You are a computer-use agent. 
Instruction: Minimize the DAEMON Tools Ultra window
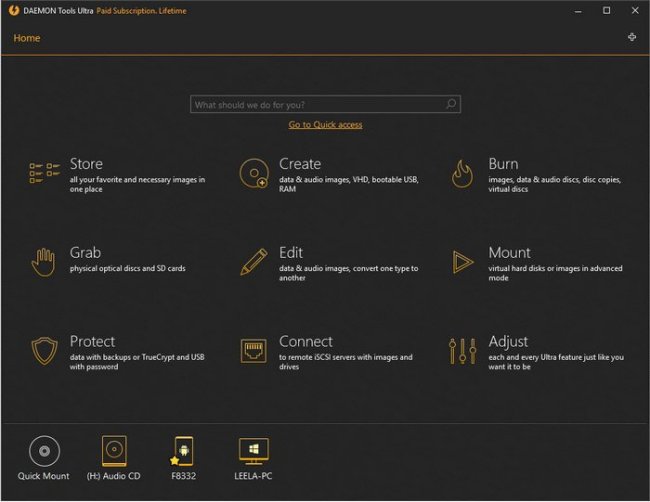coord(578,11)
